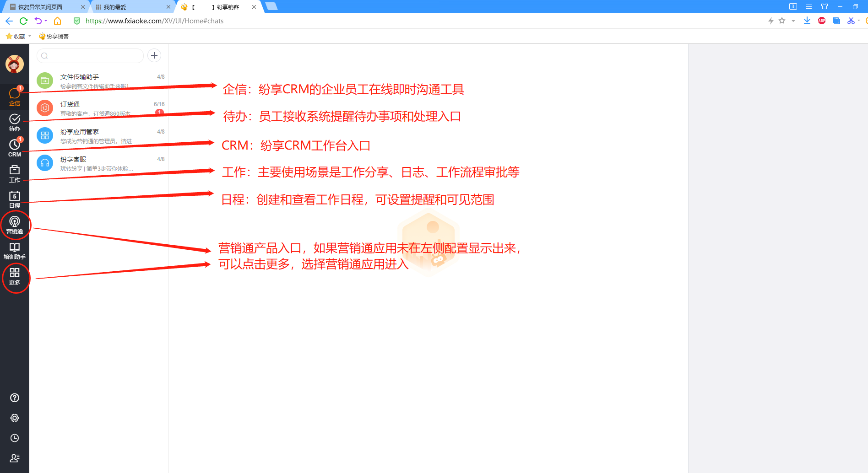The width and height of the screenshot is (868, 473).
Task: Focus the chat search input field
Action: click(x=90, y=56)
